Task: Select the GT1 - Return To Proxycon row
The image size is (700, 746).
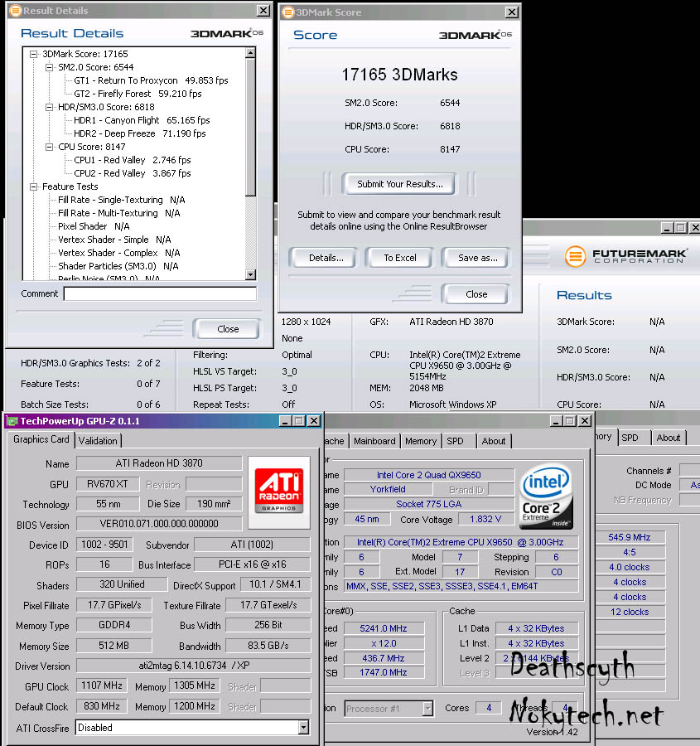Action: [x=151, y=81]
